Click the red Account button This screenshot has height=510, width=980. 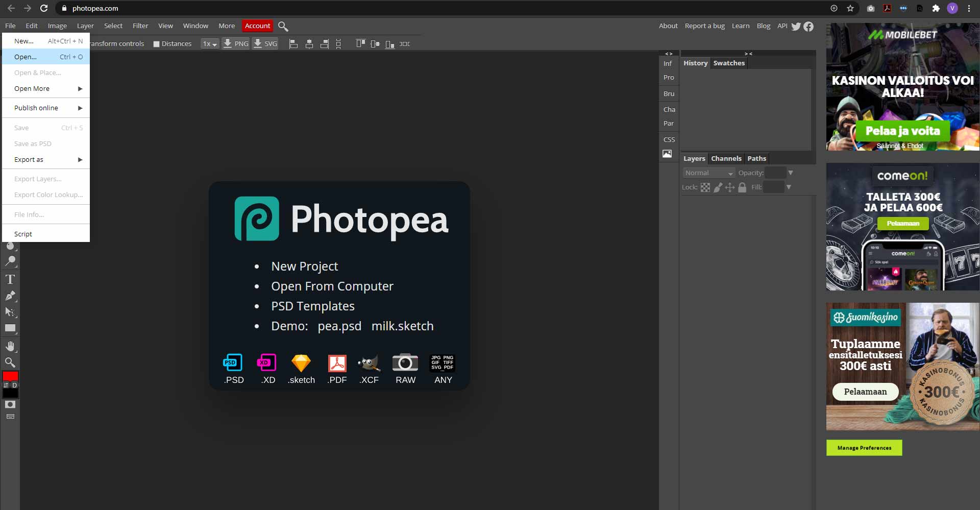point(257,26)
